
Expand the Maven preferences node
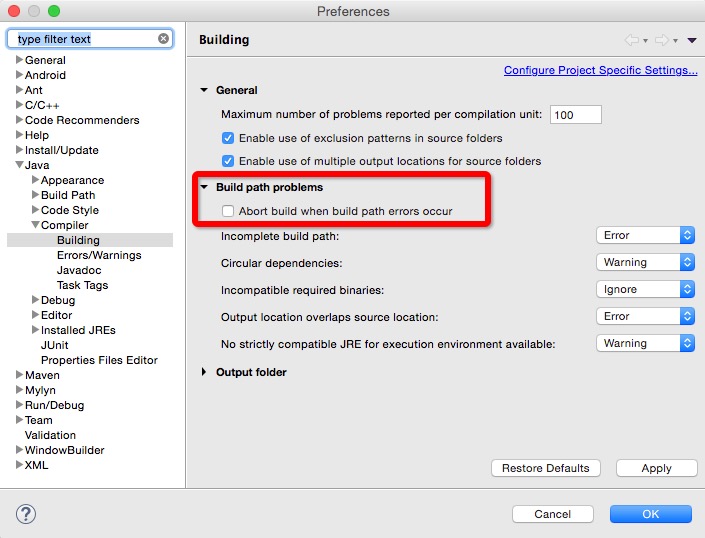(19, 375)
